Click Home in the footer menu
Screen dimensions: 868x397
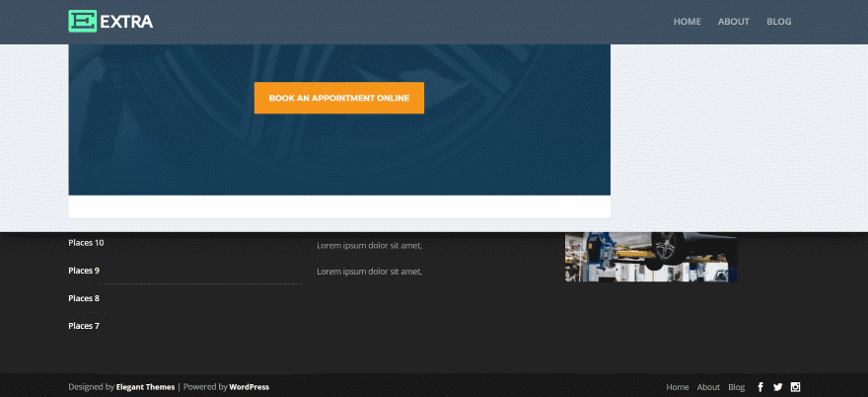pos(678,387)
